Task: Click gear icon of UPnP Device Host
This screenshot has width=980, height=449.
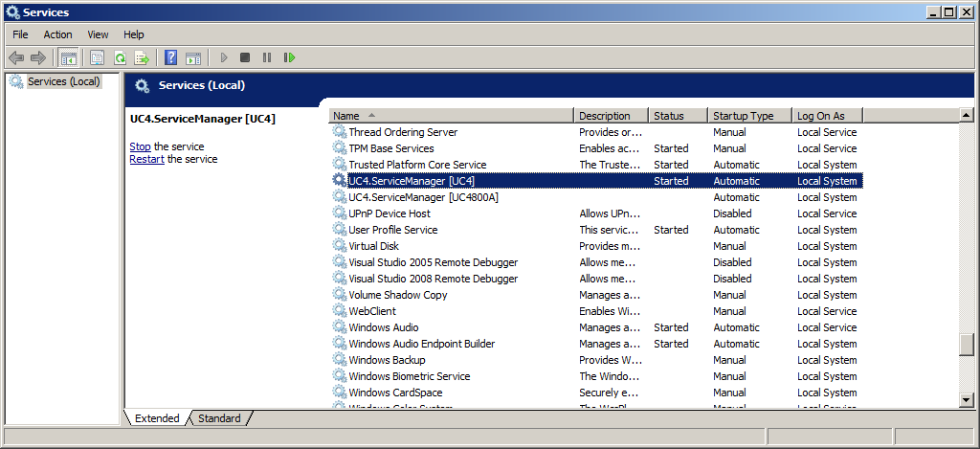Action: pos(340,213)
